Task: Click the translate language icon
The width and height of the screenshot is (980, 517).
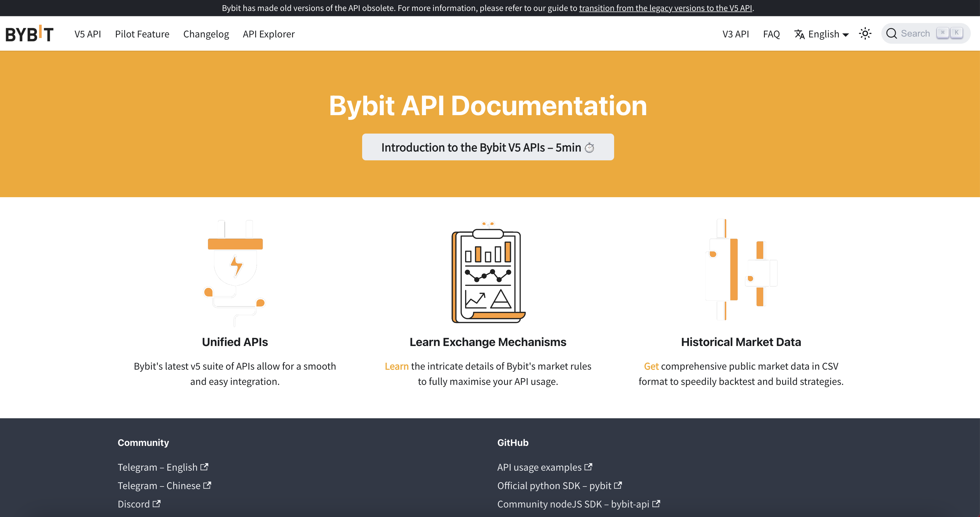Action: click(x=799, y=34)
